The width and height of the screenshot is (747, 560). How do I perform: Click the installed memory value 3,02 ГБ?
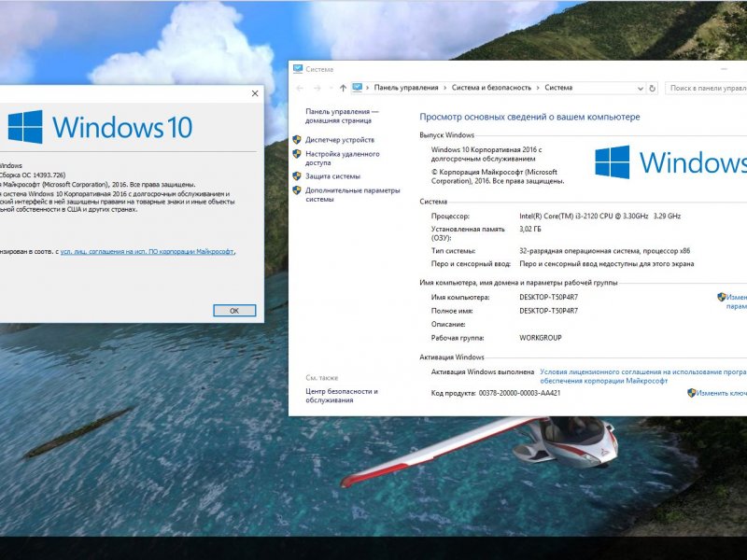click(x=530, y=229)
